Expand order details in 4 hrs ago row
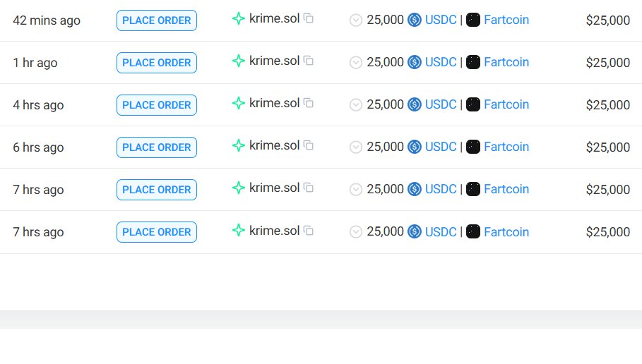This screenshot has width=642, height=364. click(x=356, y=105)
